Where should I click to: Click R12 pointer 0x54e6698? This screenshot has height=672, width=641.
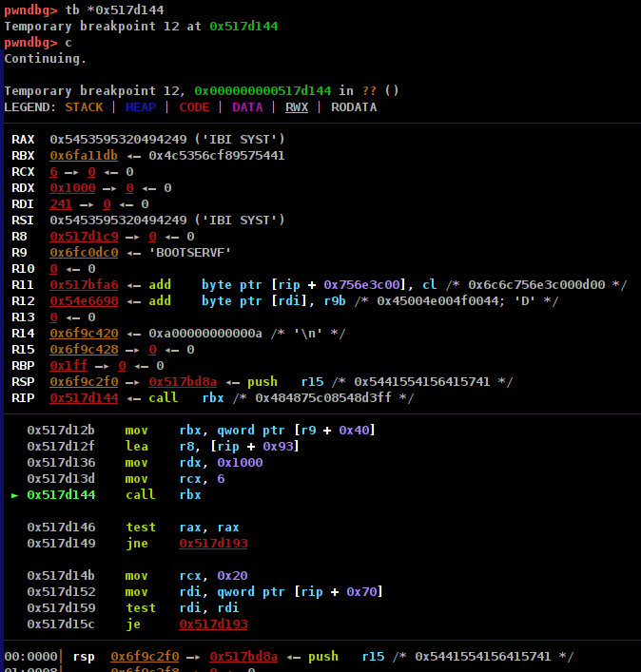click(84, 301)
